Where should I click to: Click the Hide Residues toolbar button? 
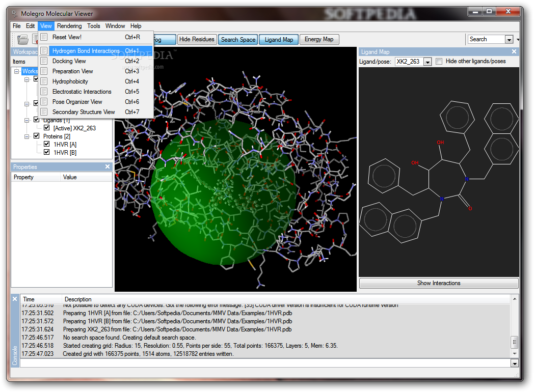click(x=197, y=40)
